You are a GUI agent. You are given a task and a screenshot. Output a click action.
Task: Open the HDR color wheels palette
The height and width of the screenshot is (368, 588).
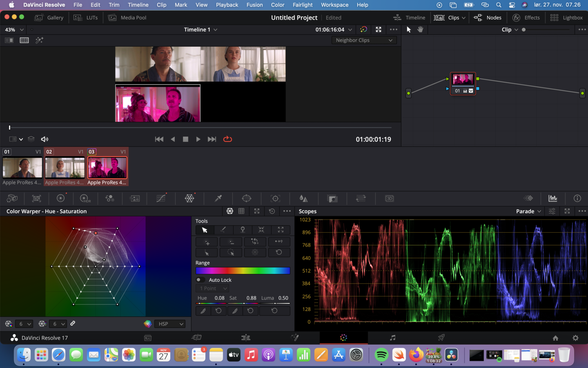coord(85,198)
